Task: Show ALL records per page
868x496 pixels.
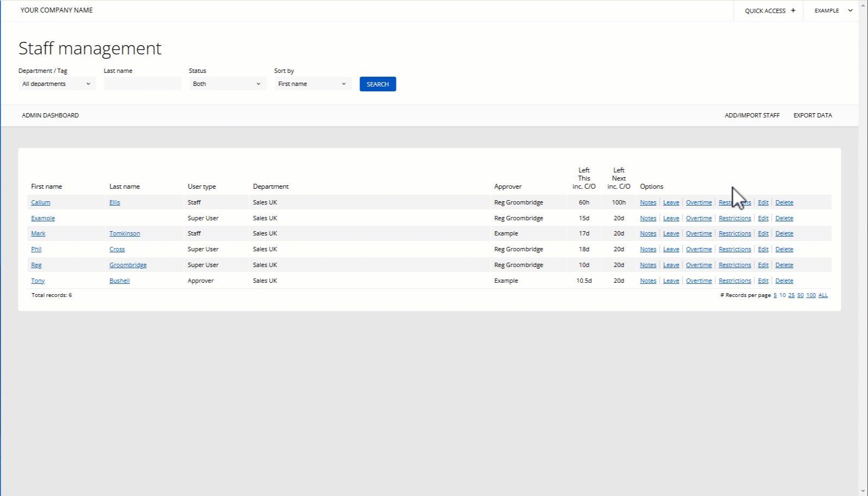Action: (x=823, y=295)
